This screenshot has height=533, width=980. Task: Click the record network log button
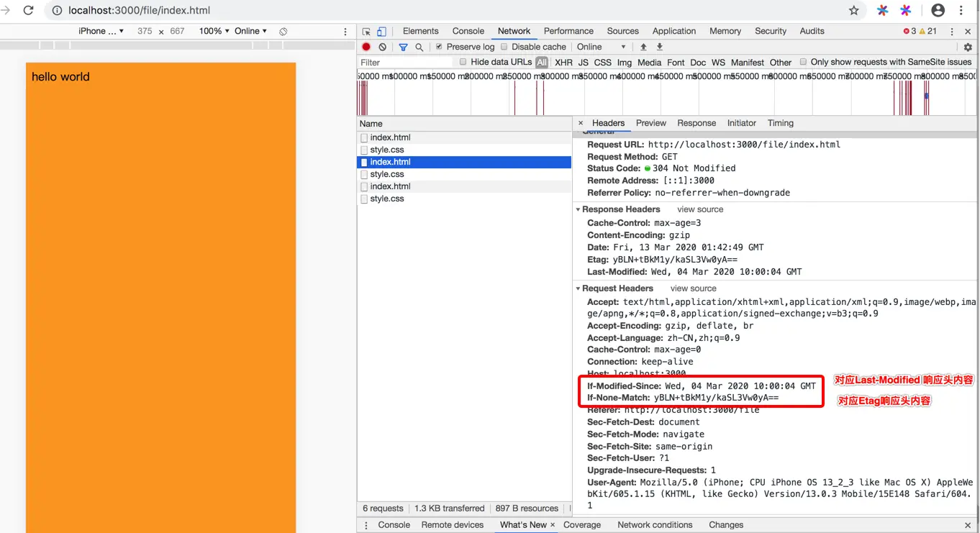[x=366, y=47]
